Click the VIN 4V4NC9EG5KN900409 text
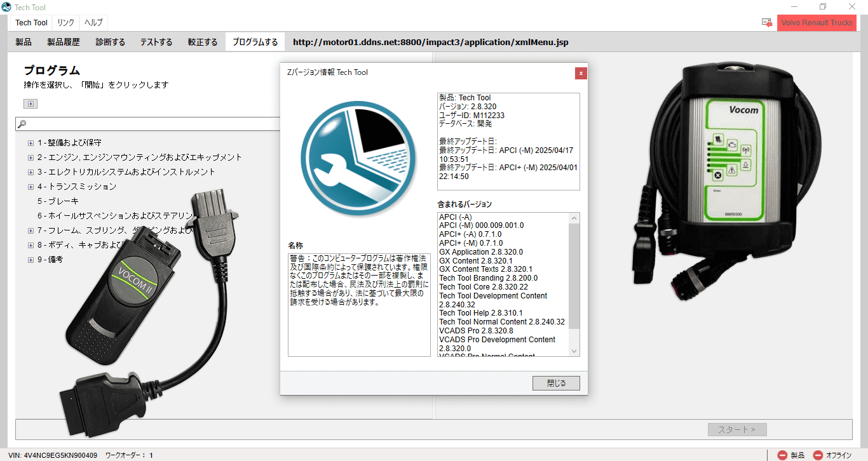Viewport: 868px width, 461px height. (x=52, y=455)
